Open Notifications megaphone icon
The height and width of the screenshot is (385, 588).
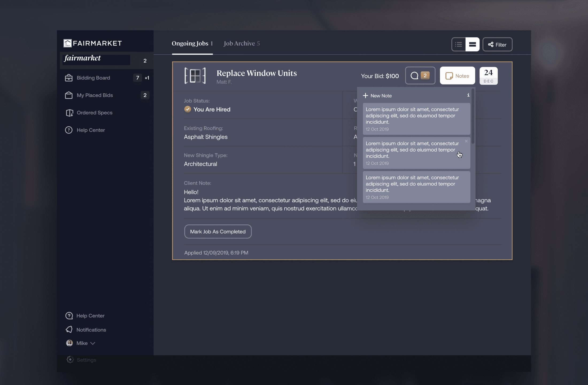pyautogui.click(x=69, y=329)
